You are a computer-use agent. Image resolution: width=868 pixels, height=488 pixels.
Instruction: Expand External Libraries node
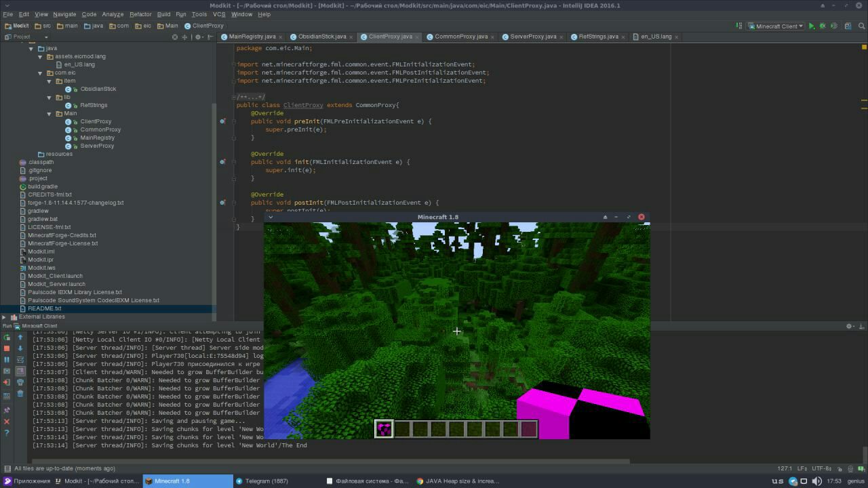tap(4, 317)
